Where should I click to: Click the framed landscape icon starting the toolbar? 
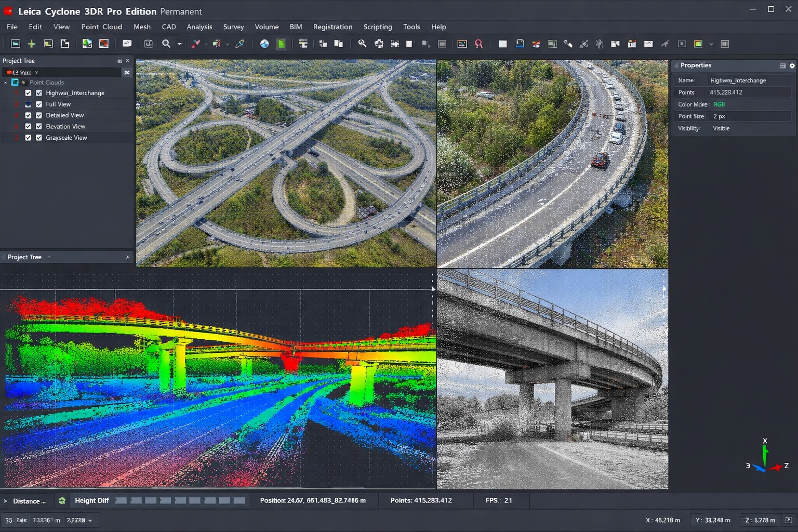[16, 44]
